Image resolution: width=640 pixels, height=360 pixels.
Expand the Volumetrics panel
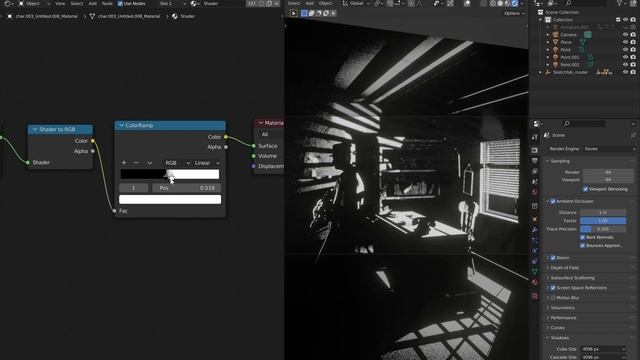pyautogui.click(x=562, y=308)
